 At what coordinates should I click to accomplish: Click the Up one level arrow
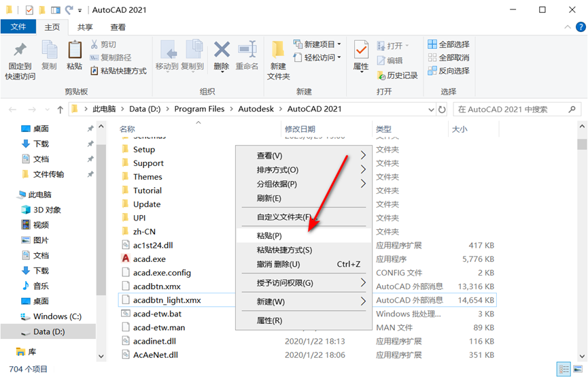(x=60, y=110)
